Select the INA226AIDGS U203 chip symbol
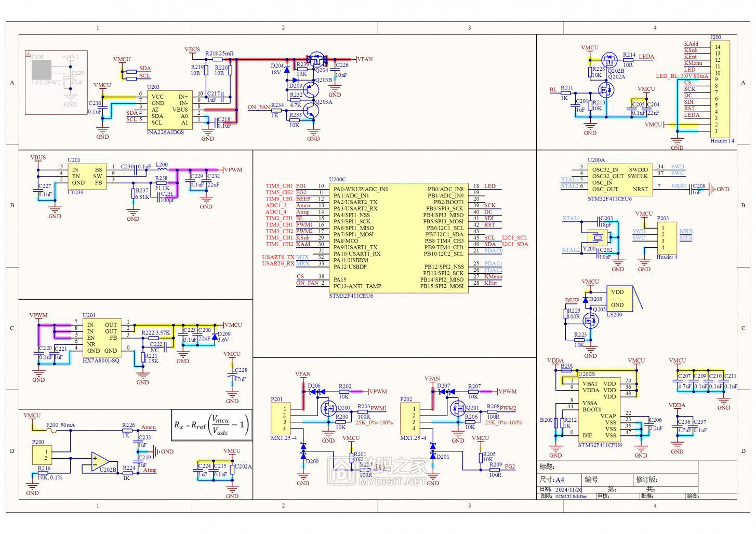Viewport: 756px width, 534px height. click(x=169, y=110)
